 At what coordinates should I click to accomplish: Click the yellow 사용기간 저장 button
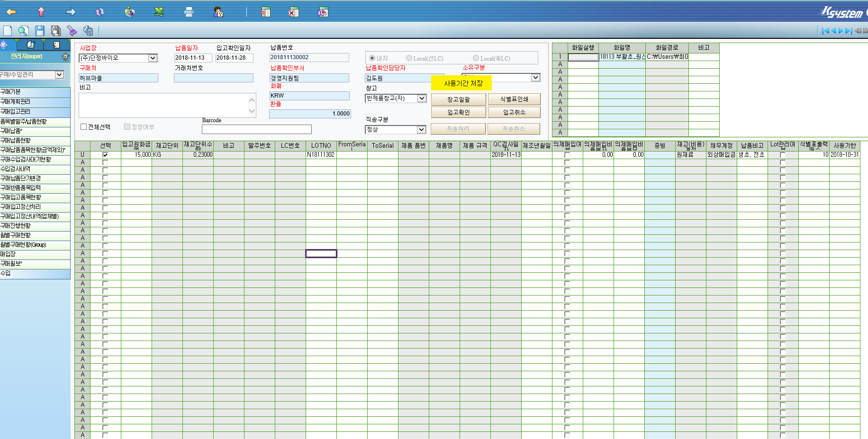pyautogui.click(x=461, y=83)
